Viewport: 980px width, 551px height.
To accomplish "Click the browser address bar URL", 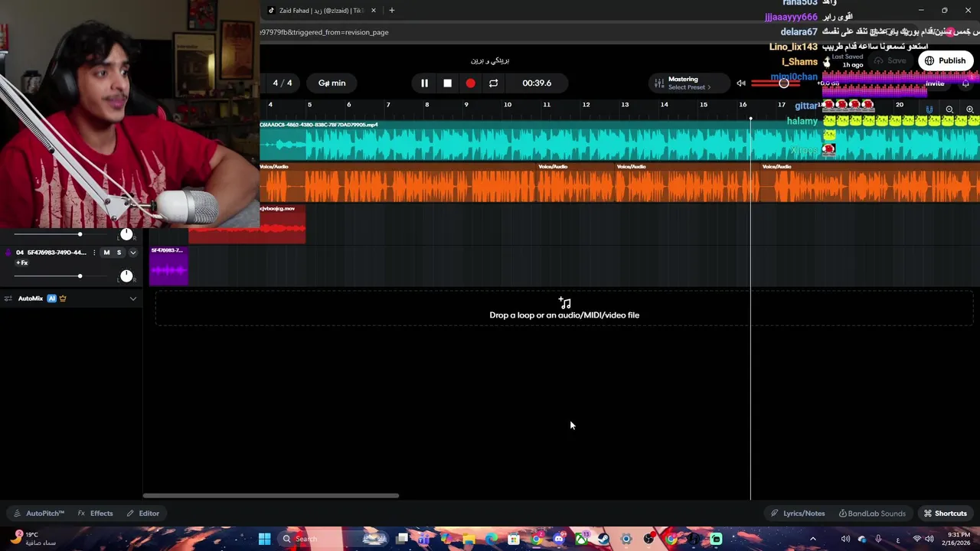I will (x=325, y=32).
